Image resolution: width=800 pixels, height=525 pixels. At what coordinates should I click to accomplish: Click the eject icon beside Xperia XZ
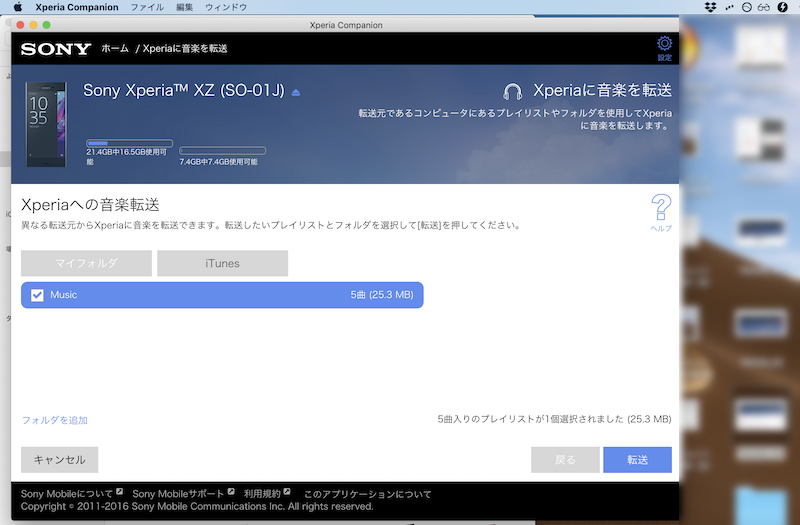296,92
